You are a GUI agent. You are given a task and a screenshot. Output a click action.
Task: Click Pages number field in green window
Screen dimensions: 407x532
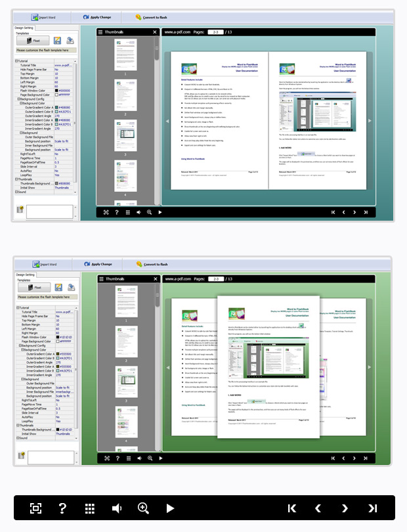(217, 279)
